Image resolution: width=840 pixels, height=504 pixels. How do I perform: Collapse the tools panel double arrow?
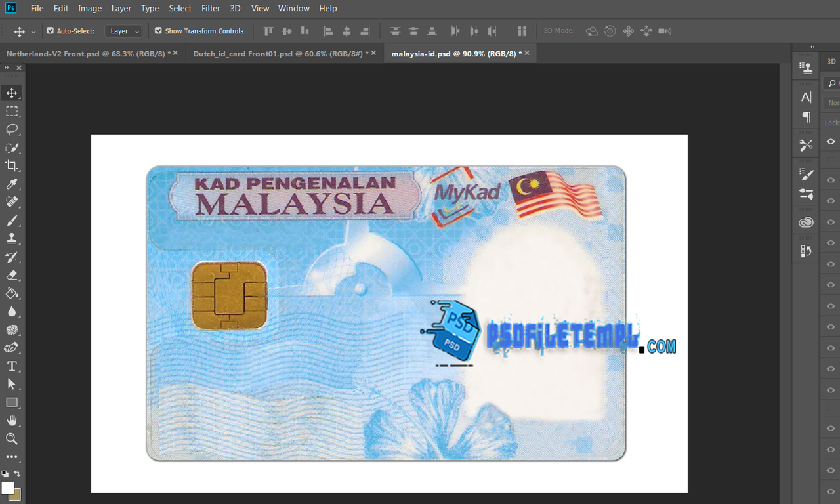(7, 68)
